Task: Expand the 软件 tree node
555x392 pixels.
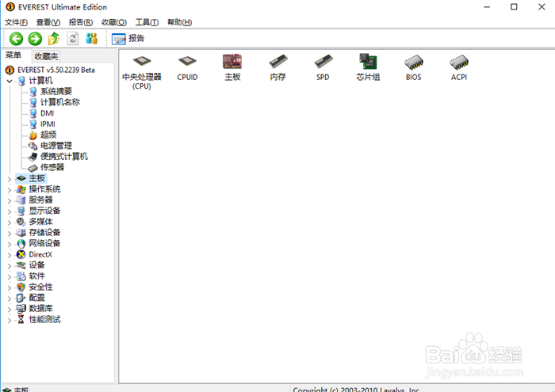Action: click(10, 276)
